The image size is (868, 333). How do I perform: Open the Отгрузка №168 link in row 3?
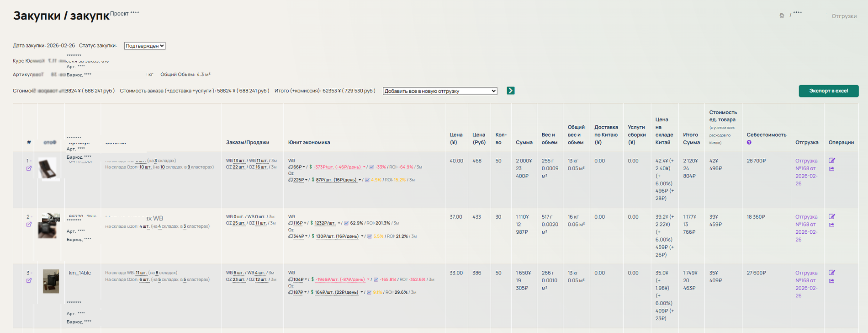pos(806,284)
